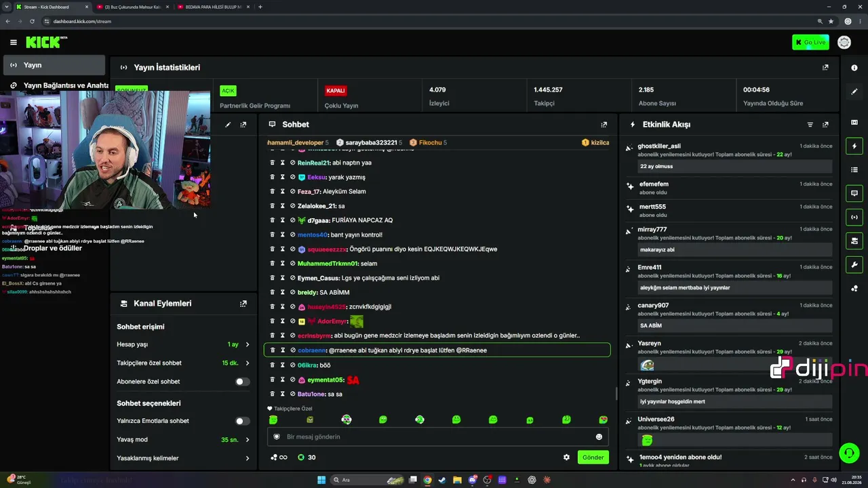Reload the browser page
868x488 pixels.
33,22
